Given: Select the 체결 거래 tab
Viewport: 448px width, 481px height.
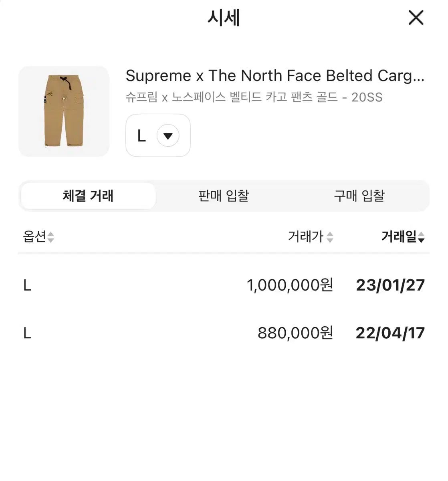Looking at the screenshot, I should (x=88, y=196).
